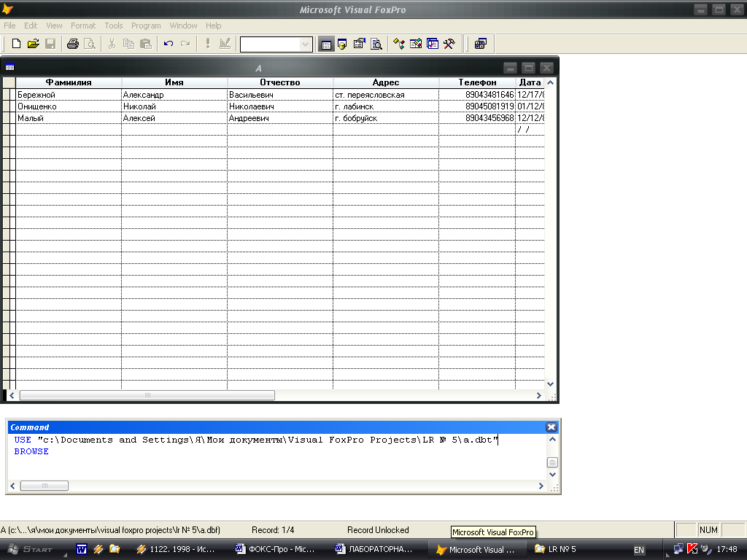Open the Help menu
This screenshot has height=560, width=747.
(x=214, y=26)
